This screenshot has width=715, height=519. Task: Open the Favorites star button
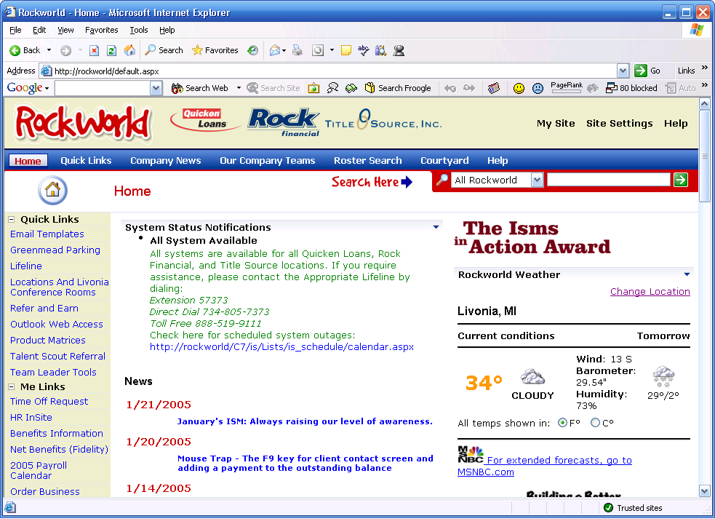click(x=215, y=50)
